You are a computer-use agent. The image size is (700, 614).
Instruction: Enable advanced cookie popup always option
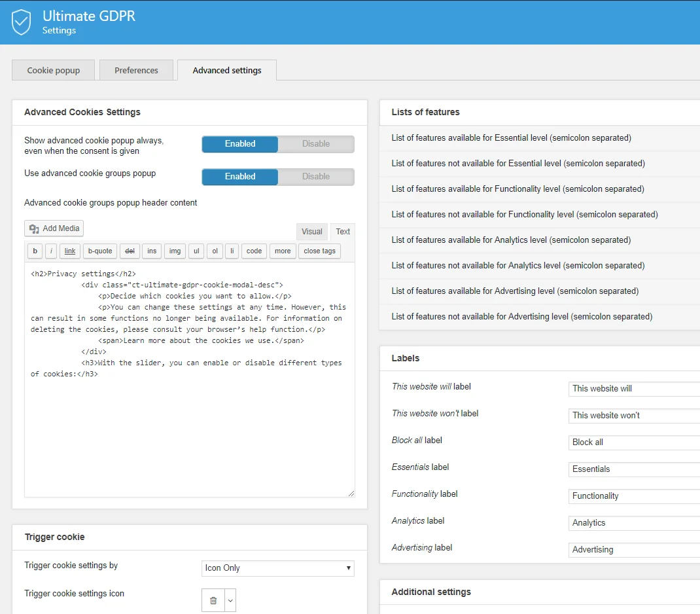pyautogui.click(x=239, y=143)
